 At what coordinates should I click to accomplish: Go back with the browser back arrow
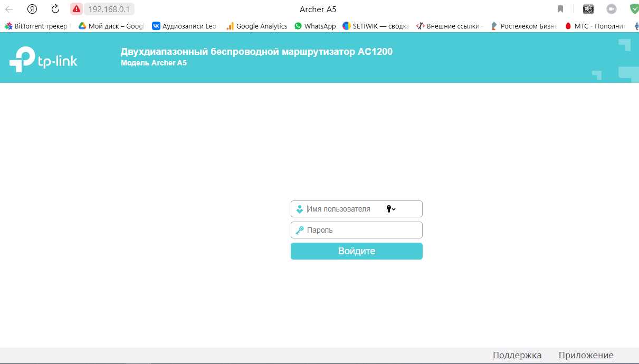[9, 9]
